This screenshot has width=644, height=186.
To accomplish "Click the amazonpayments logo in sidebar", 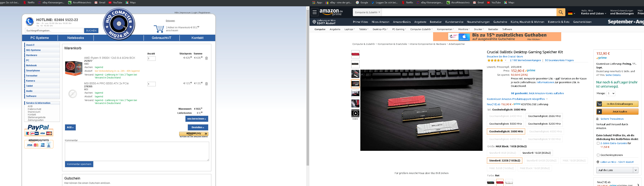I will pos(39,144).
